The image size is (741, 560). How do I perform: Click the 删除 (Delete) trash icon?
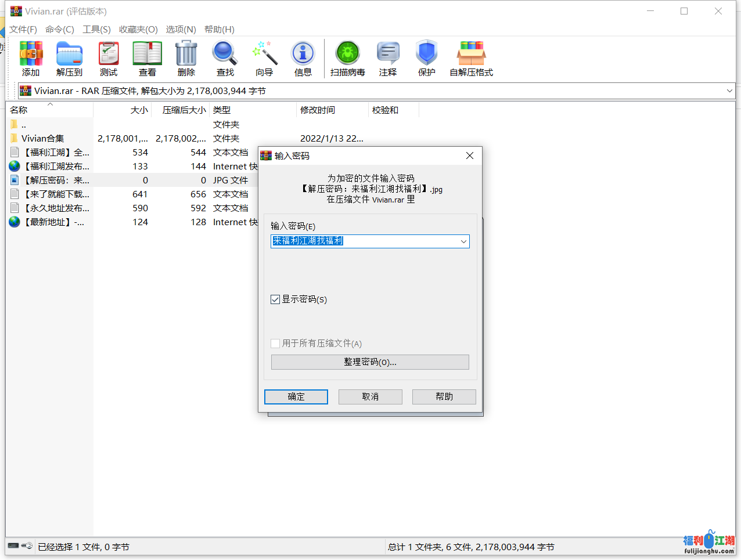186,54
